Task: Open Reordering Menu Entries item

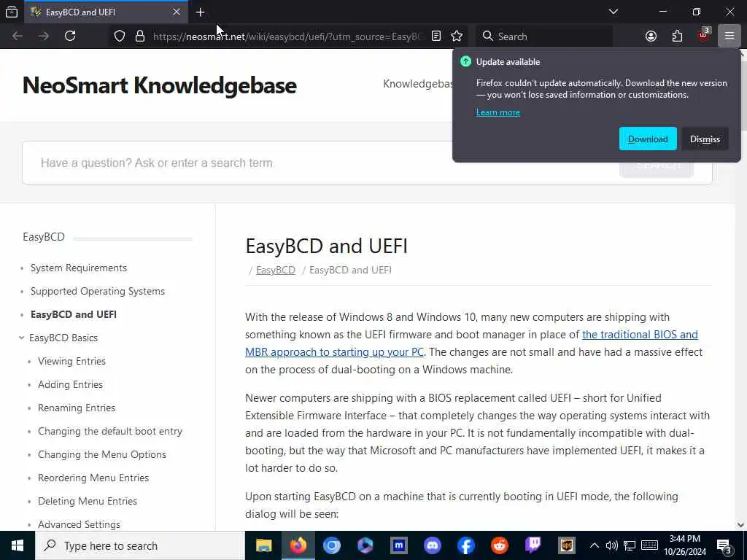Action: pos(93,478)
